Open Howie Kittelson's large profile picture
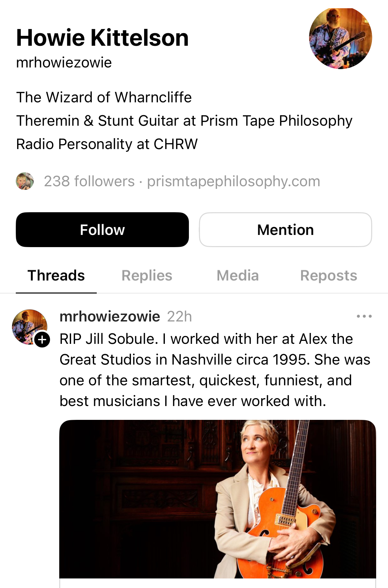Screen dimensions: 388x588 click(x=340, y=38)
